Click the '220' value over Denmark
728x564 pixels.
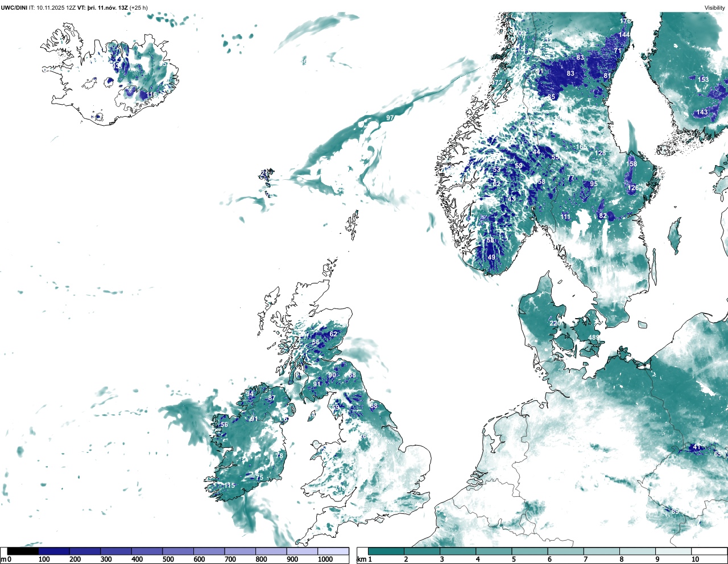coord(555,323)
